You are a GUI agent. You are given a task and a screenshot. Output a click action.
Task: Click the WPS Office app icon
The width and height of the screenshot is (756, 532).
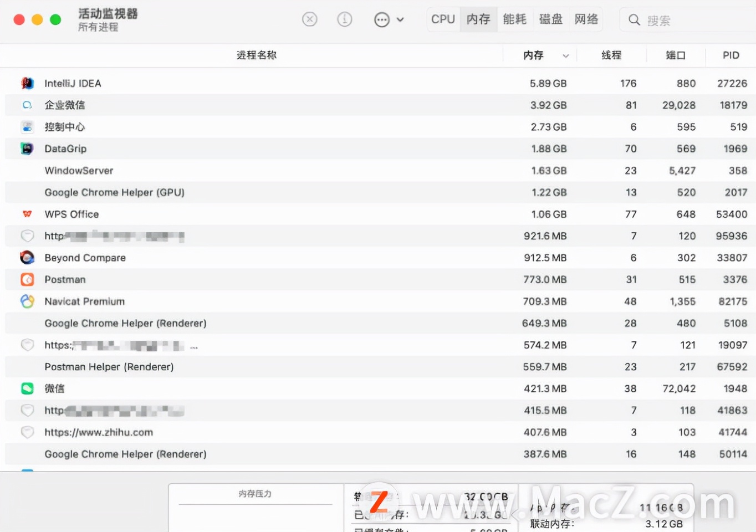pos(27,214)
